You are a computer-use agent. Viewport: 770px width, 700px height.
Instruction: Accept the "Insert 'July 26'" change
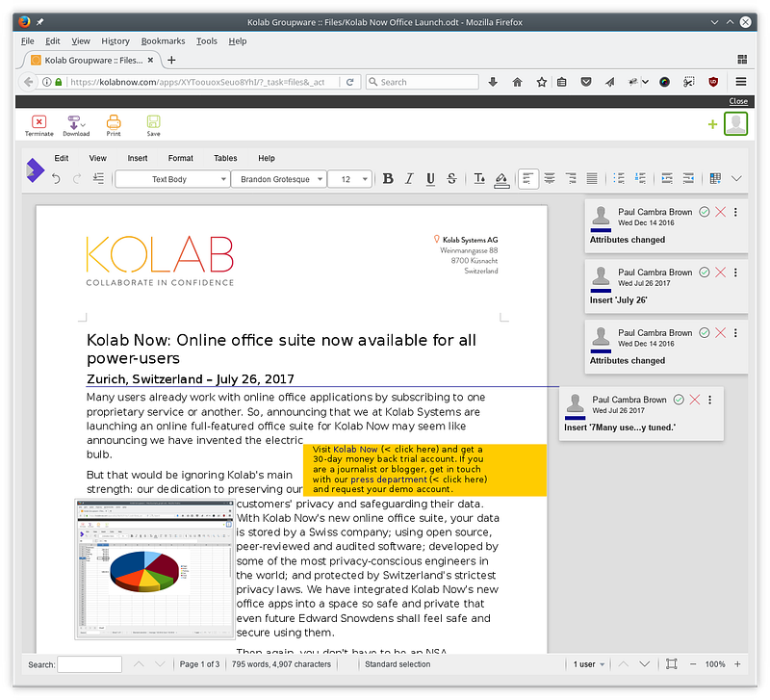[x=705, y=272]
